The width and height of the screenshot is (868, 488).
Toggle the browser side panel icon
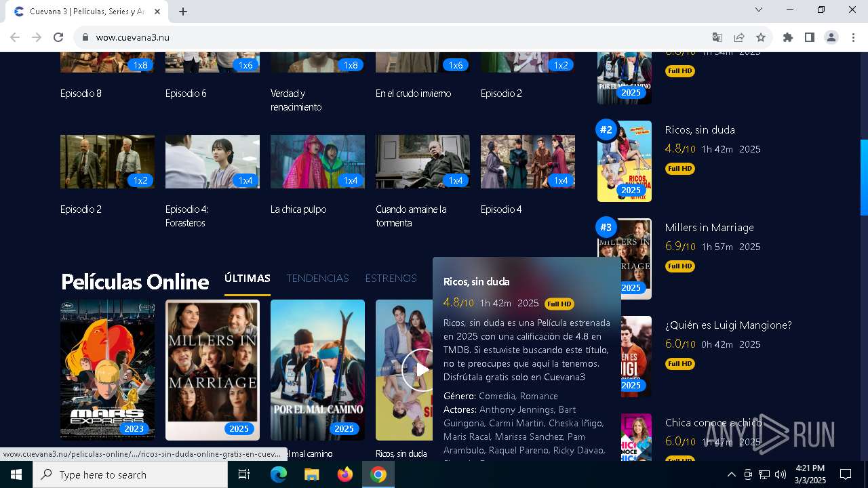[810, 37]
